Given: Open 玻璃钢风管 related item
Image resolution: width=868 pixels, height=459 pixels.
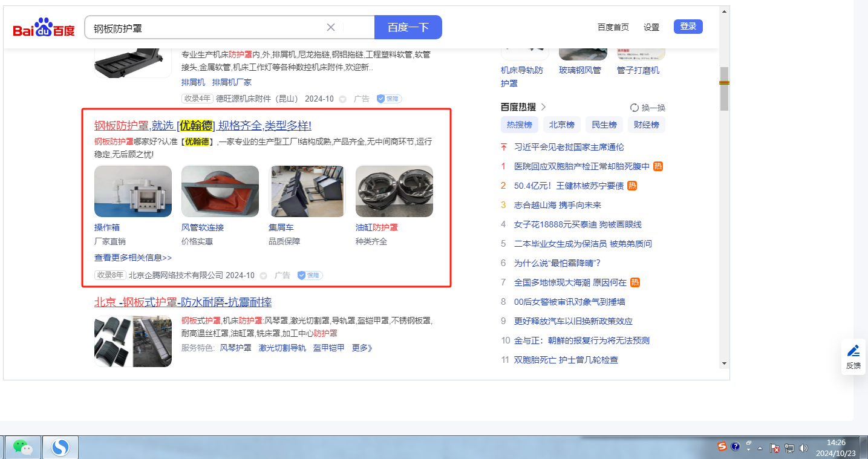Looking at the screenshot, I should pyautogui.click(x=580, y=70).
